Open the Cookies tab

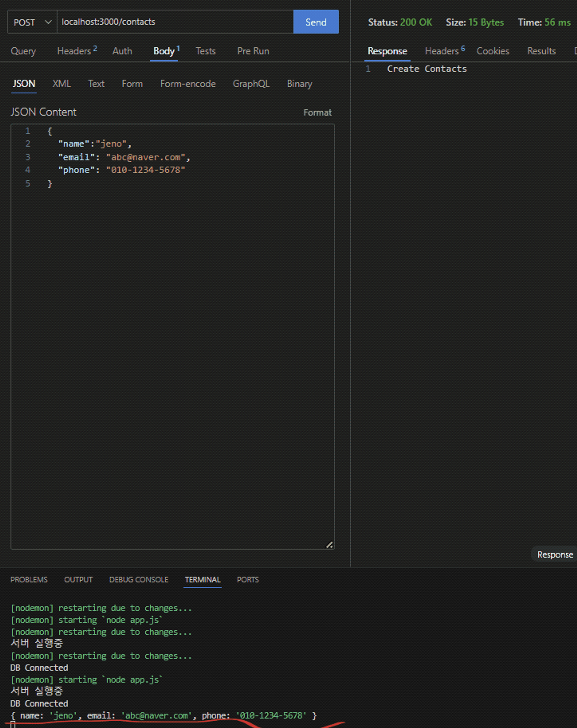(492, 51)
